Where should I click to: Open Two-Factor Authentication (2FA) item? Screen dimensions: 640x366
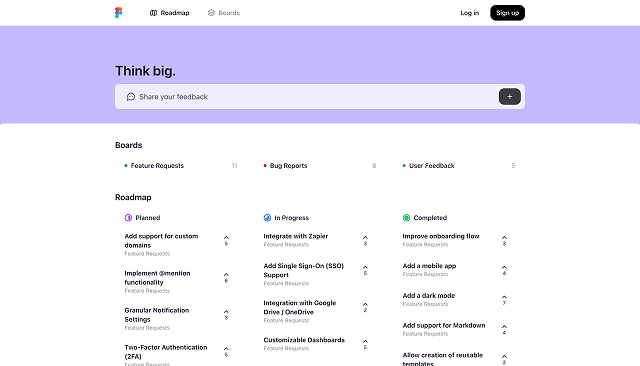tap(166, 352)
